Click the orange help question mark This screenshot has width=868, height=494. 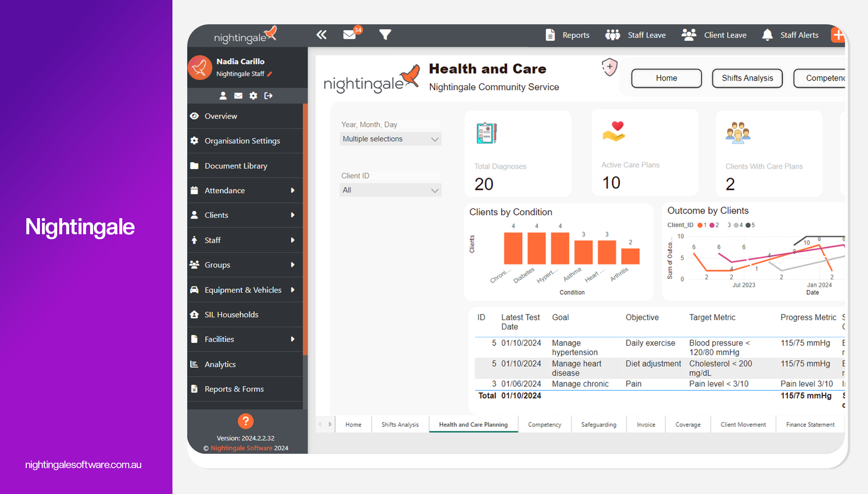pyautogui.click(x=245, y=421)
